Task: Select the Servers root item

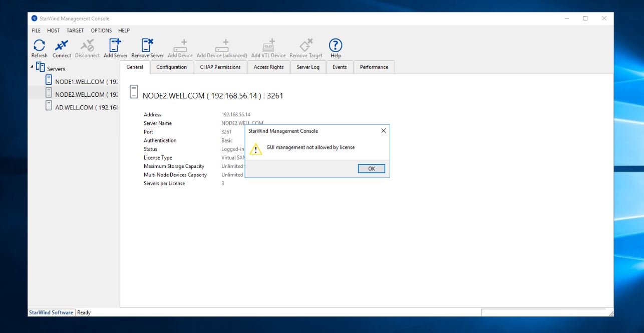Action: (x=51, y=68)
